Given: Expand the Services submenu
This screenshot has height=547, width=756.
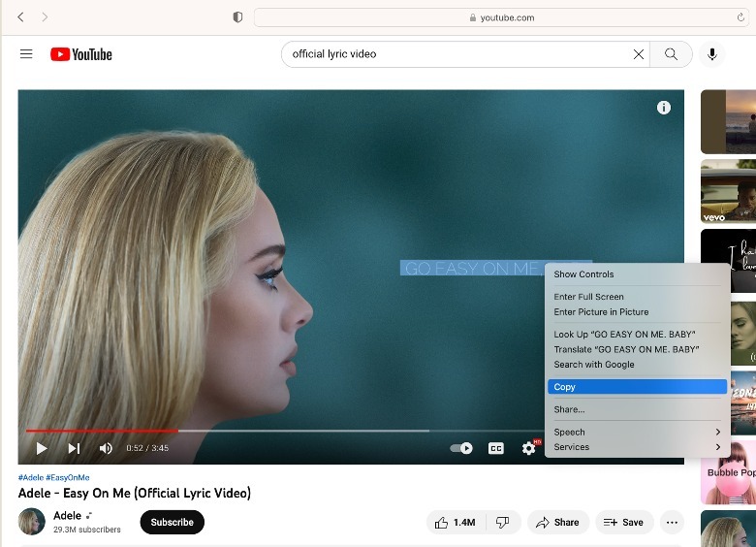Looking at the screenshot, I should click(x=637, y=447).
